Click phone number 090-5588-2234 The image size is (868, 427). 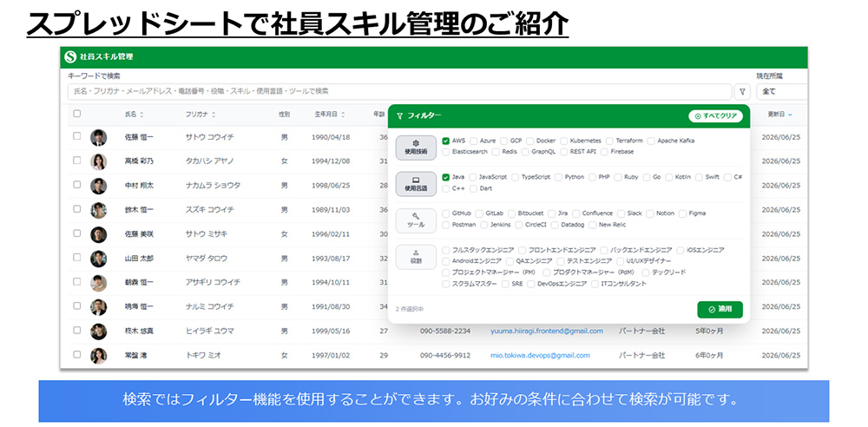(445, 332)
